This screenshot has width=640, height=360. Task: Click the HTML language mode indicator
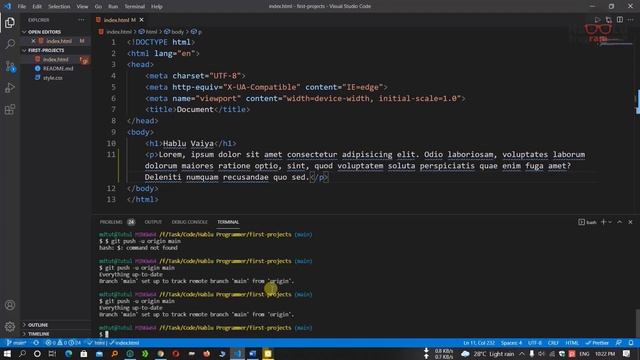coord(572,343)
